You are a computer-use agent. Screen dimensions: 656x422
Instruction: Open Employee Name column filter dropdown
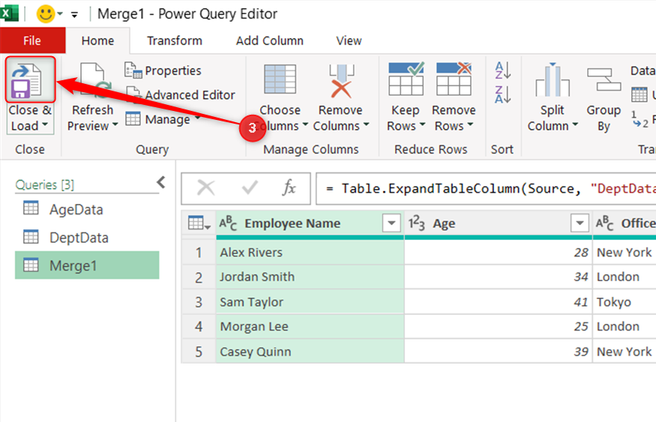[392, 223]
